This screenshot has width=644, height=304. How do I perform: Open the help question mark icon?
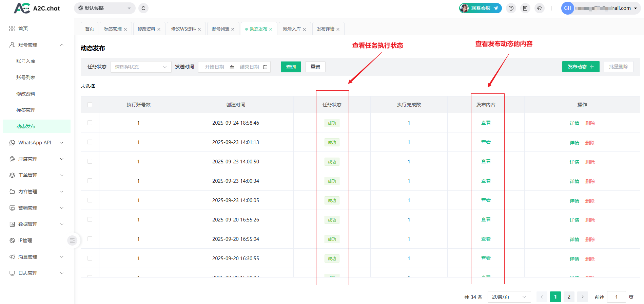tap(511, 8)
